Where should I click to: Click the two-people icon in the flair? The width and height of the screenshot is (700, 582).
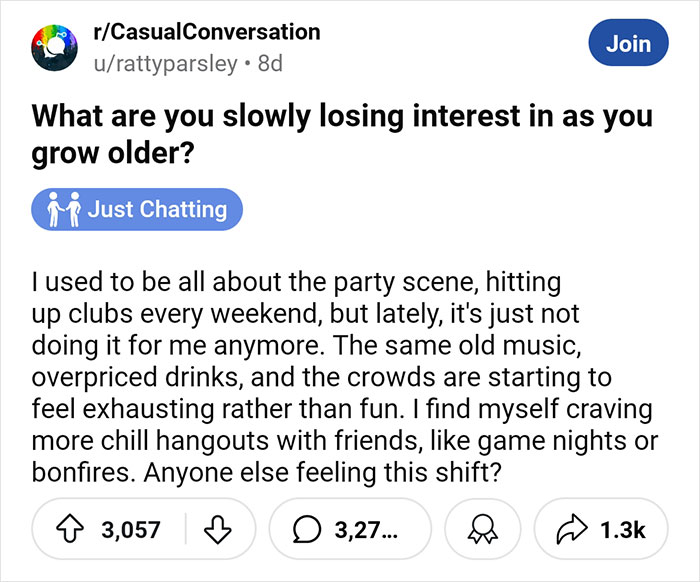[x=61, y=210]
